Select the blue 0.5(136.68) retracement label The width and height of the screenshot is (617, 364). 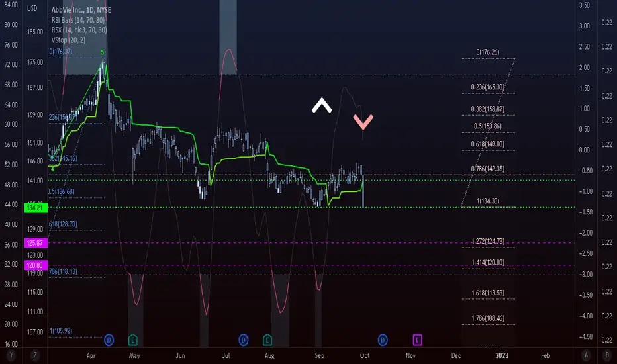[61, 191]
